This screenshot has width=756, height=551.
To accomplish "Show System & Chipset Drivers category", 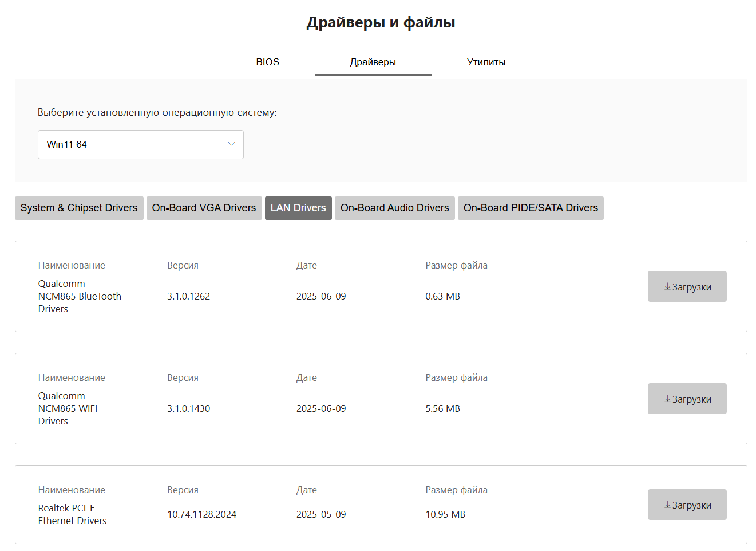I will (x=79, y=208).
